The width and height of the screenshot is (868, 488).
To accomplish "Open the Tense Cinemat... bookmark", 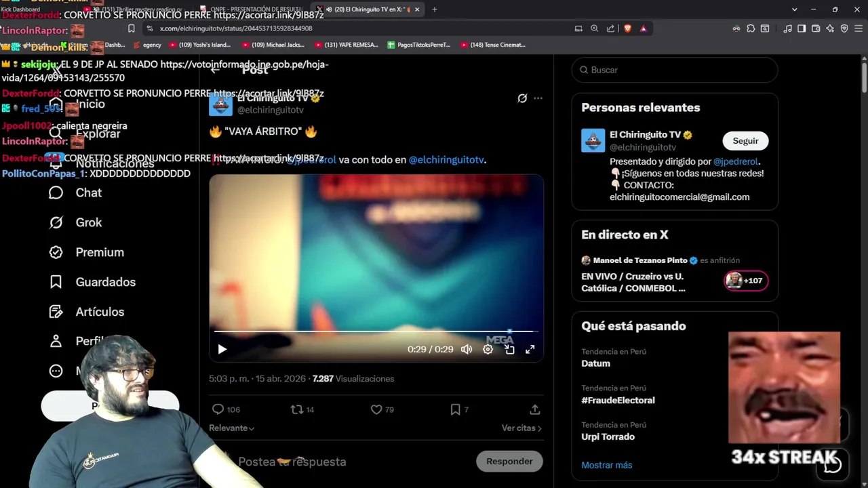I will (493, 45).
